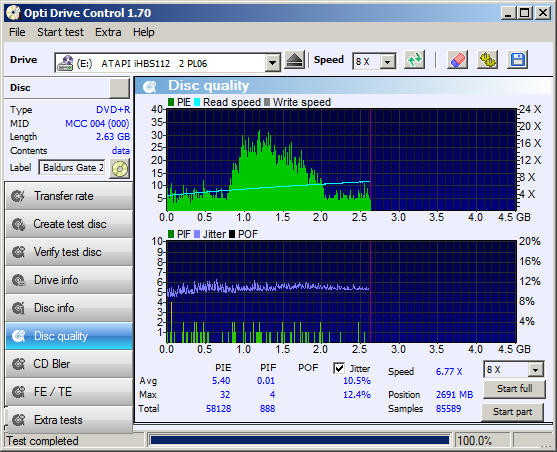The width and height of the screenshot is (557, 452).
Task: Toggle the Jitter checkbox
Action: (x=339, y=368)
